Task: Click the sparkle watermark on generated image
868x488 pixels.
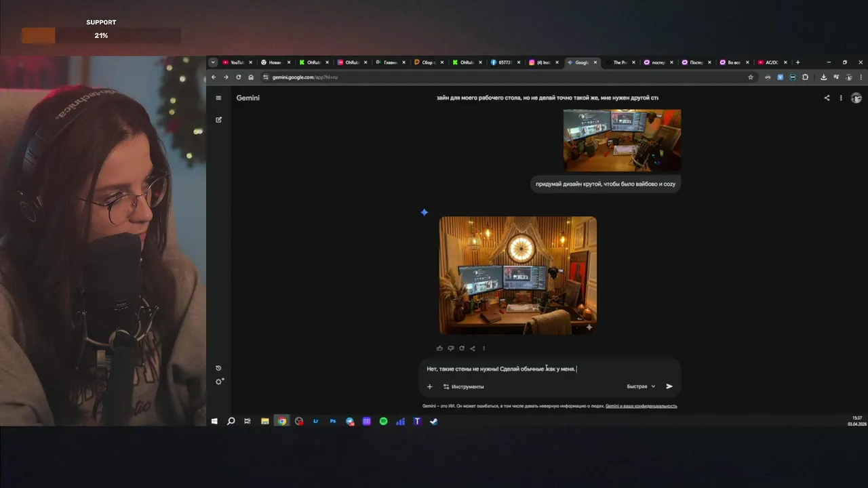Action: (589, 327)
